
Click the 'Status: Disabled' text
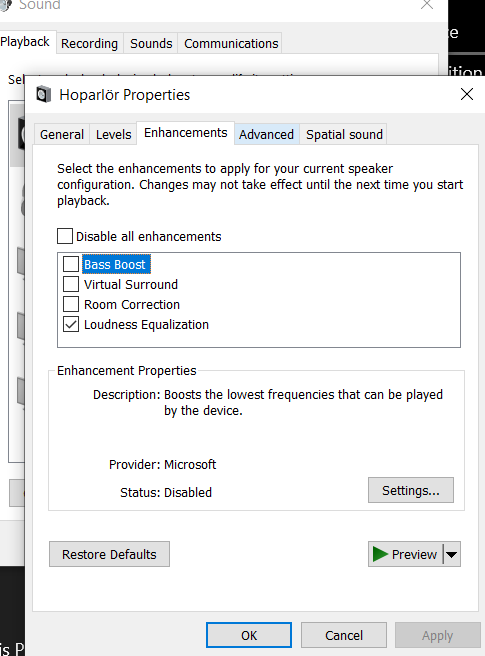[166, 492]
